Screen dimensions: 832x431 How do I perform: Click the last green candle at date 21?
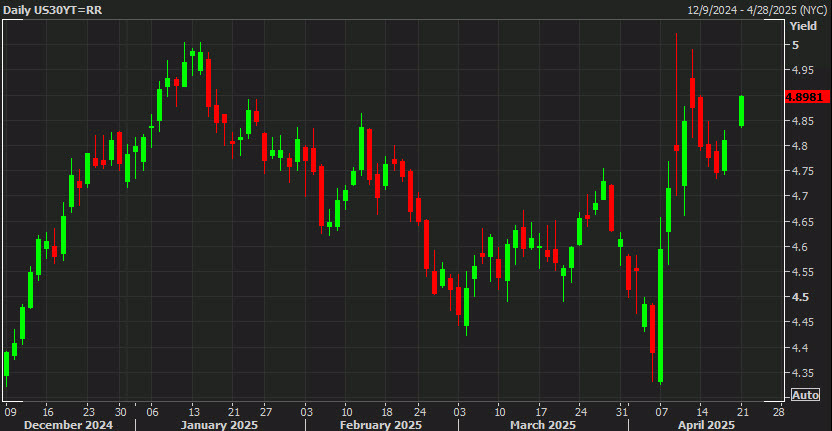(741, 111)
